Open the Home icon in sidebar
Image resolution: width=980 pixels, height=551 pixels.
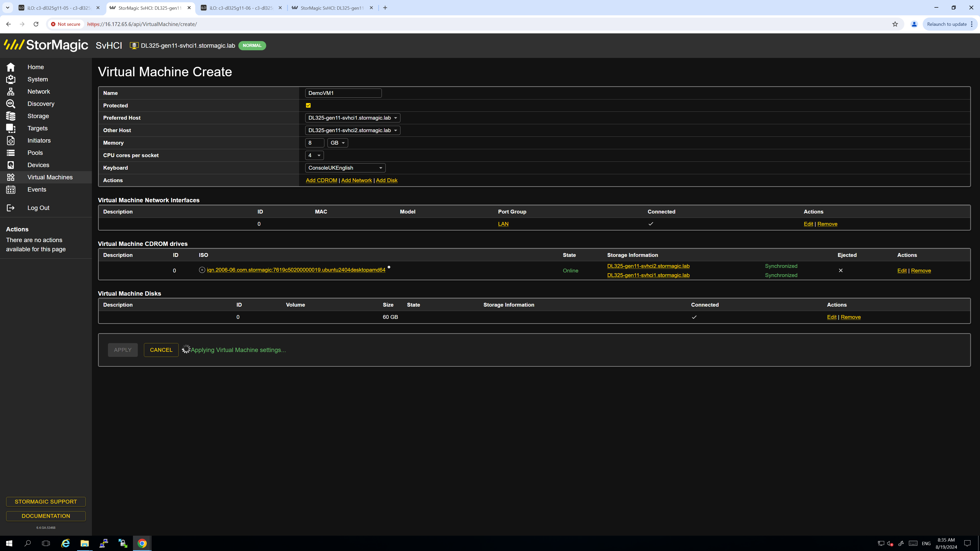(11, 67)
